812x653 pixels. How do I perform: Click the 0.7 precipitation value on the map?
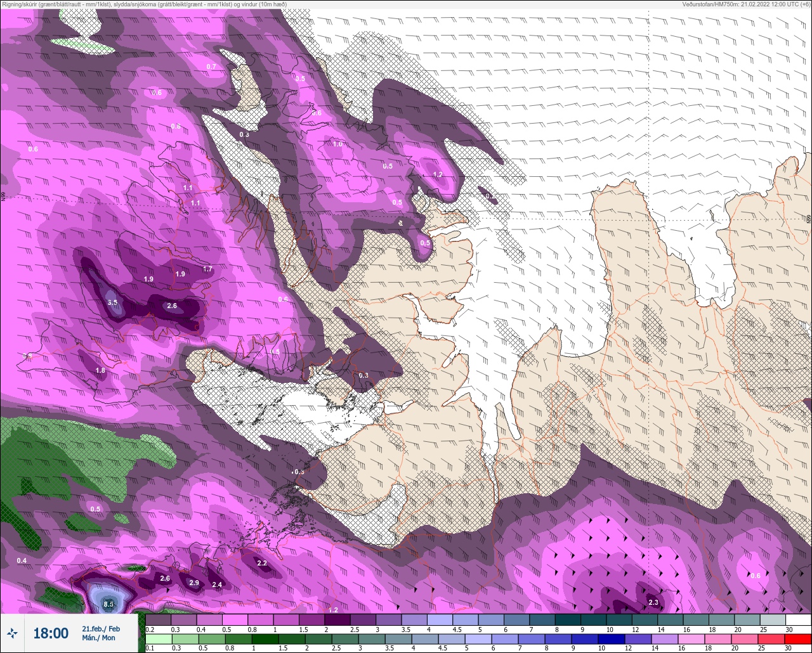211,67
